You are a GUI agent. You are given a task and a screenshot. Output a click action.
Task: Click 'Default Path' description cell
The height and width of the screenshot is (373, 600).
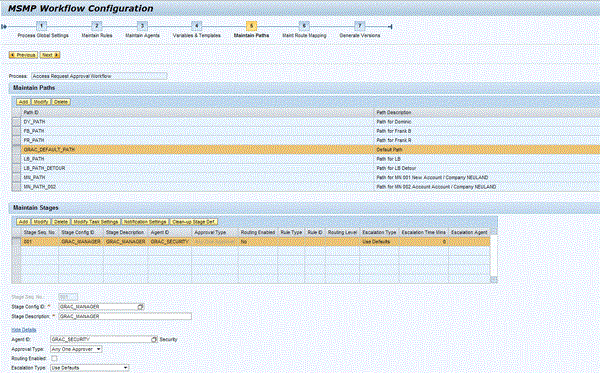tap(486, 150)
